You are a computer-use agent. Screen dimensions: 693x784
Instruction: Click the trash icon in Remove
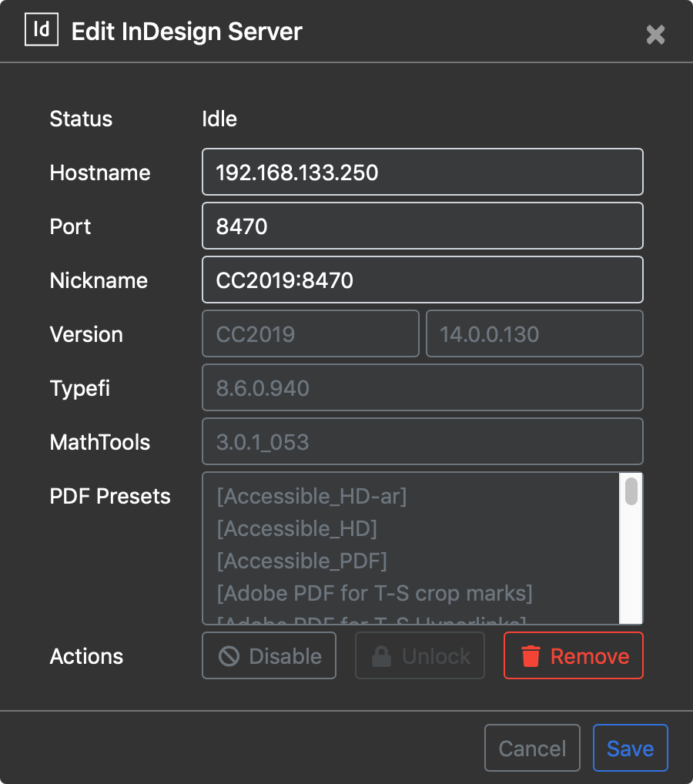531,656
